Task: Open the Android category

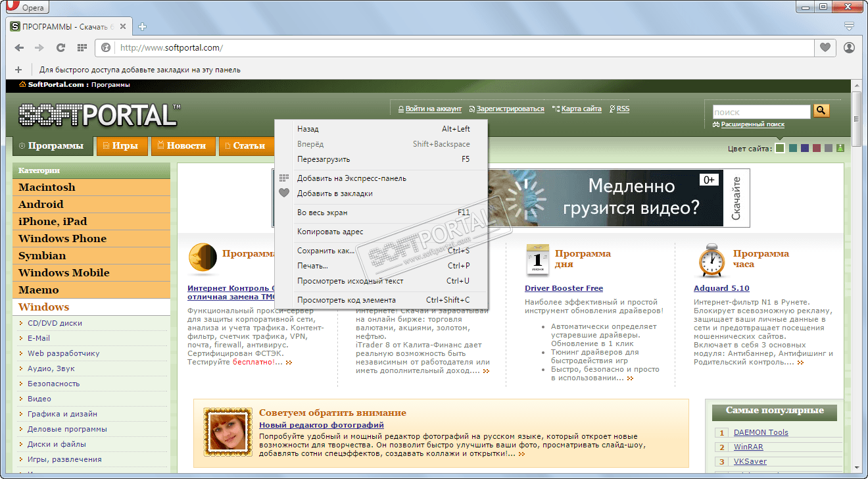Action: click(91, 205)
